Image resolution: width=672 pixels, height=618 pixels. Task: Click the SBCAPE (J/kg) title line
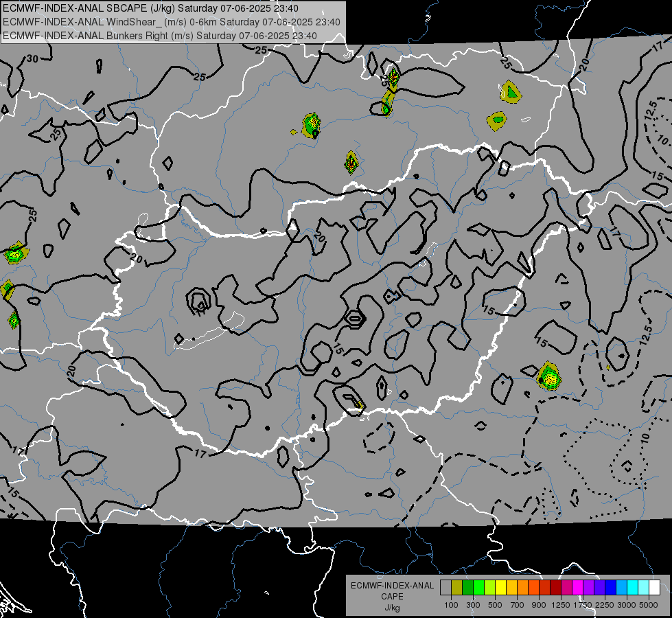[150, 8]
